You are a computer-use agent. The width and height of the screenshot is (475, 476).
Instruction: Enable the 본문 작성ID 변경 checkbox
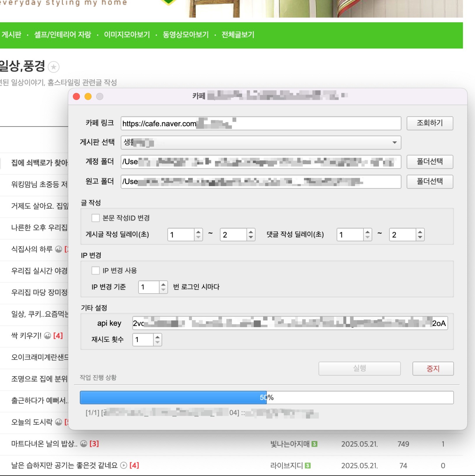[x=95, y=218]
